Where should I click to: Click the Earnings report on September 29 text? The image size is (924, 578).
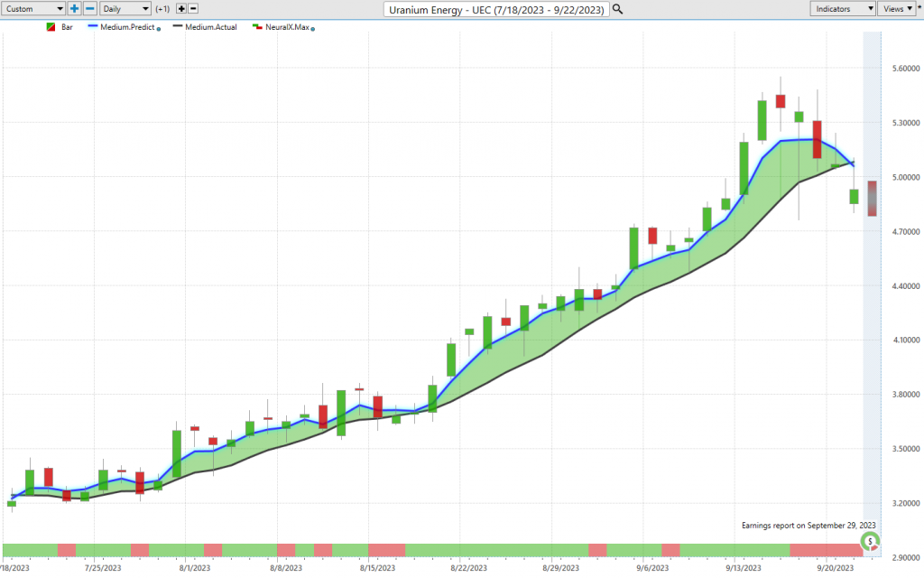click(x=808, y=525)
